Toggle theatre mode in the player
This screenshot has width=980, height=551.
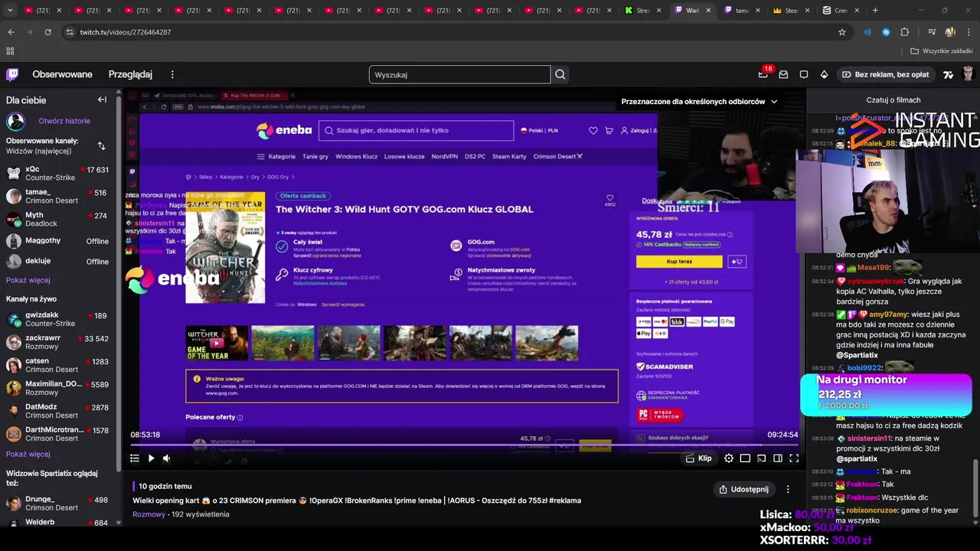coord(745,458)
